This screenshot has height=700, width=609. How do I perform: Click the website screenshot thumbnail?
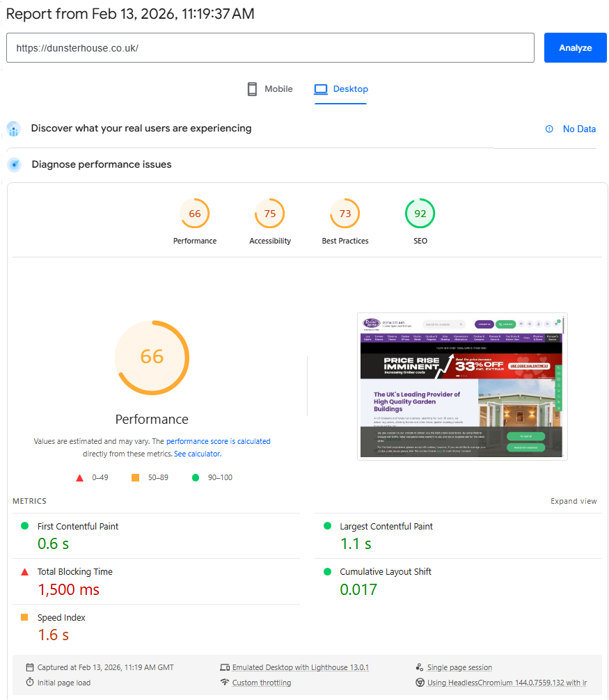(462, 385)
